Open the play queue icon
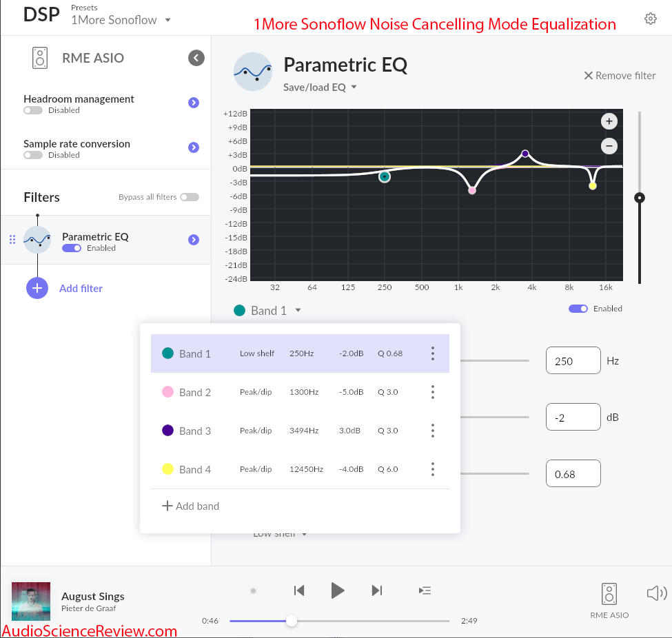Screen dimensions: 672x638 (425, 590)
